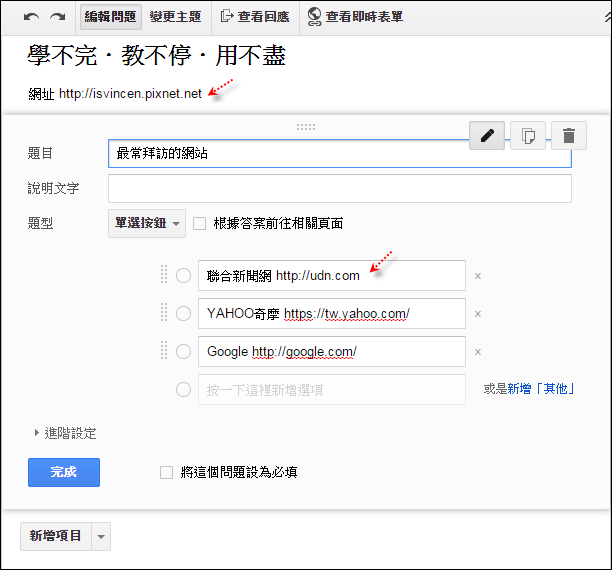Image resolution: width=612 pixels, height=570 pixels.
Task: Select radio button for YAHOO奇摩
Action: [183, 313]
